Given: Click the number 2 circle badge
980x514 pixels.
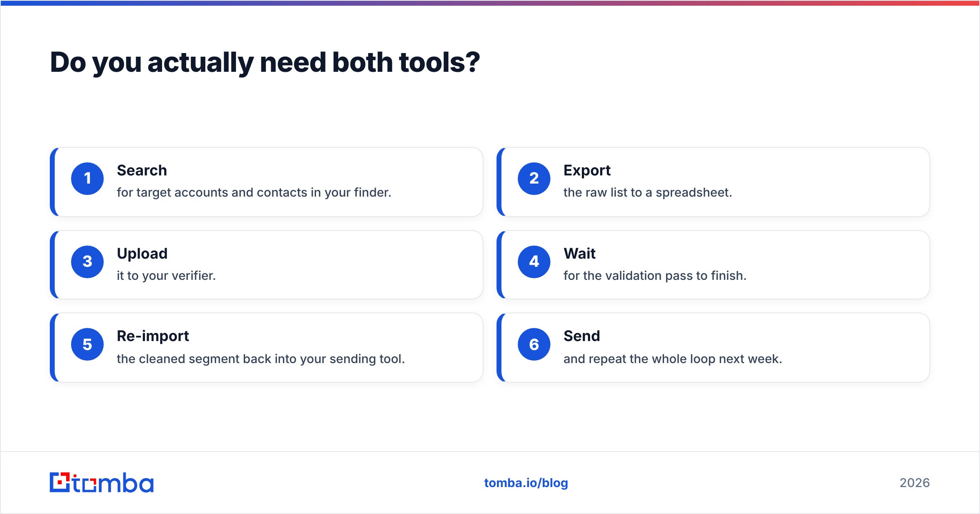Looking at the screenshot, I should click(x=534, y=179).
